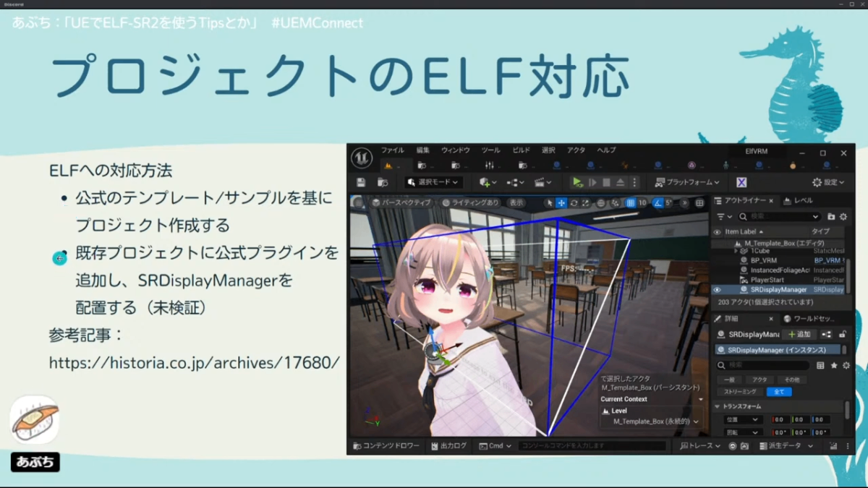
Task: Select PlayerStart in the Outliner
Action: [768, 279]
